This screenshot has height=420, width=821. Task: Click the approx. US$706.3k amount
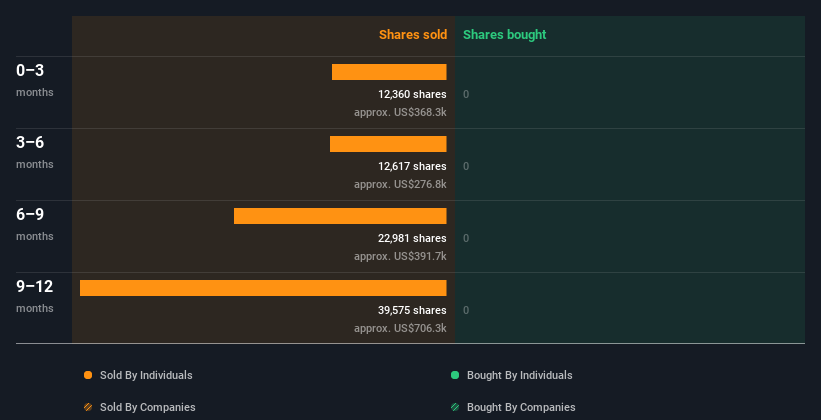pos(401,328)
